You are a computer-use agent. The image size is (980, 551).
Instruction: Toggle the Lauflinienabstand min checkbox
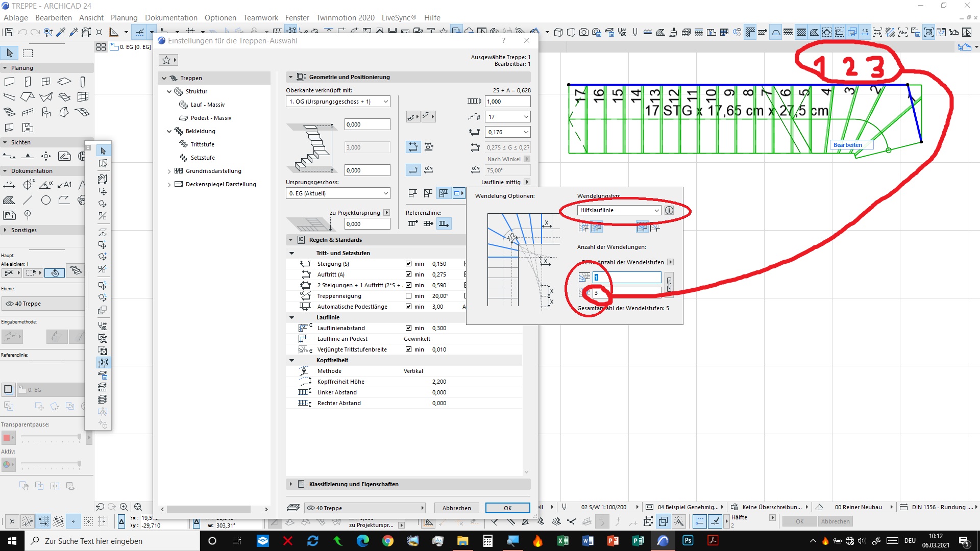click(x=408, y=328)
